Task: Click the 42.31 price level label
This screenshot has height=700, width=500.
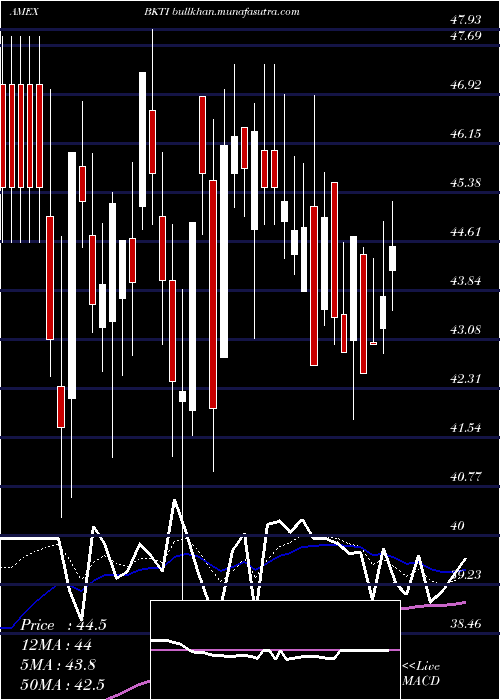Action: pyautogui.click(x=466, y=379)
